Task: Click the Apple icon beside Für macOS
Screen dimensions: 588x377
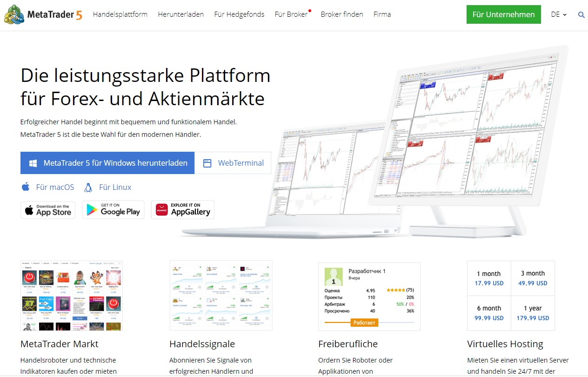Action: pyautogui.click(x=26, y=187)
